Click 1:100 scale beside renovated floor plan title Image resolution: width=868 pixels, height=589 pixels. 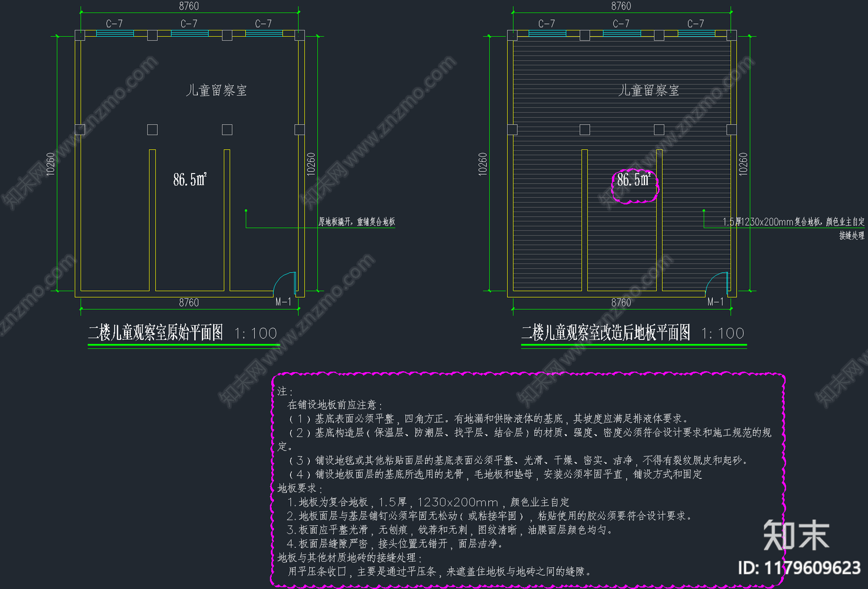click(723, 334)
